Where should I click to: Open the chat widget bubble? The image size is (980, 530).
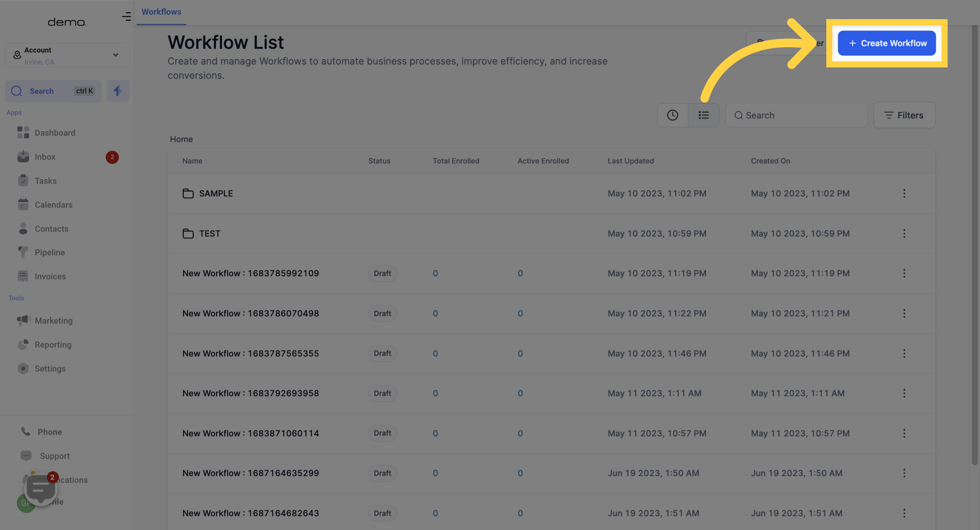click(x=41, y=489)
